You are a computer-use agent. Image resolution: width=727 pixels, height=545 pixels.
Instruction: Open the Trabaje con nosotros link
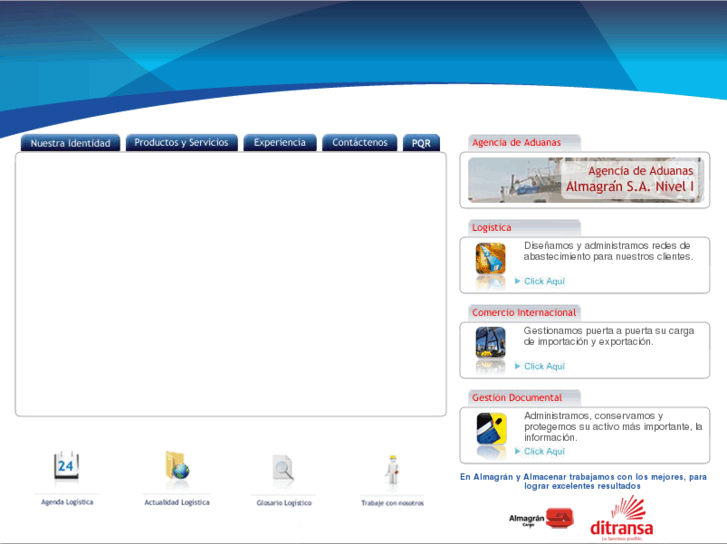[392, 503]
